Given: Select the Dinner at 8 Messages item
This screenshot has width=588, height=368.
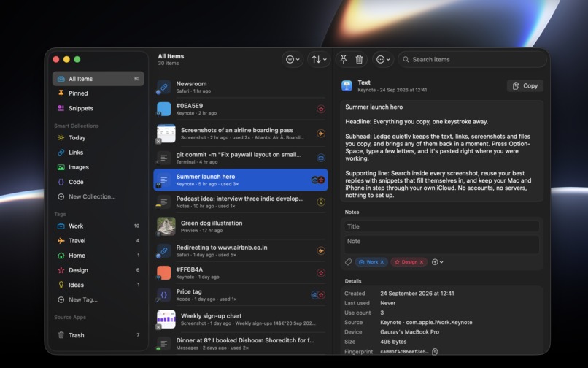Looking at the screenshot, I should (x=241, y=343).
